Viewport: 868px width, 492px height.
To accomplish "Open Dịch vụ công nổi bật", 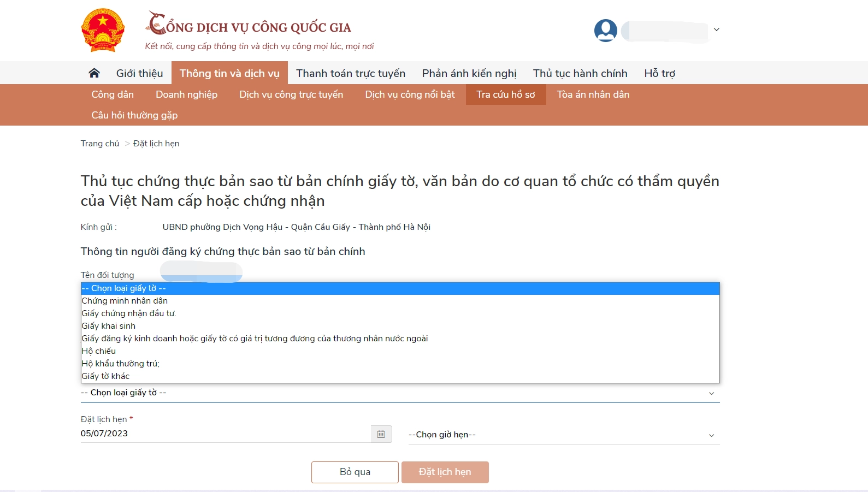I will [x=410, y=94].
